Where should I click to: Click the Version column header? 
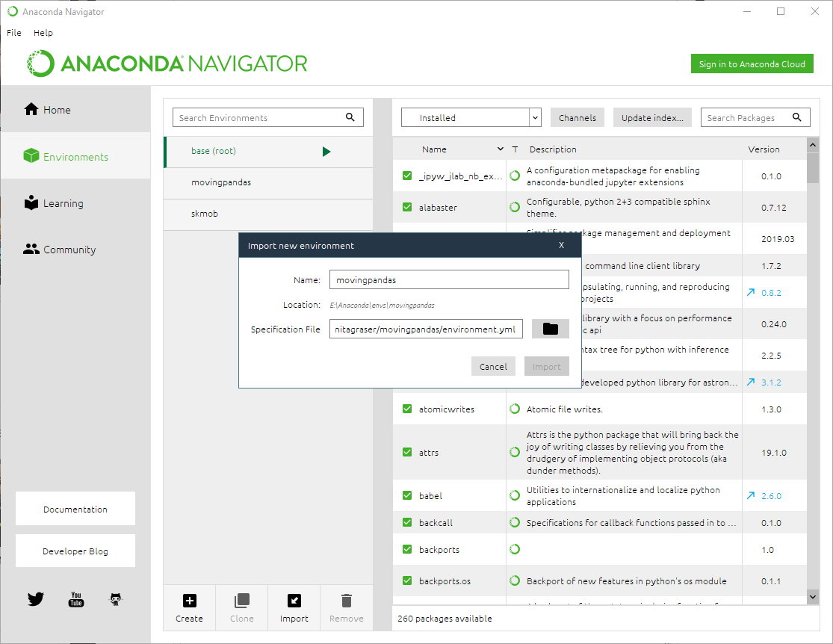point(764,149)
